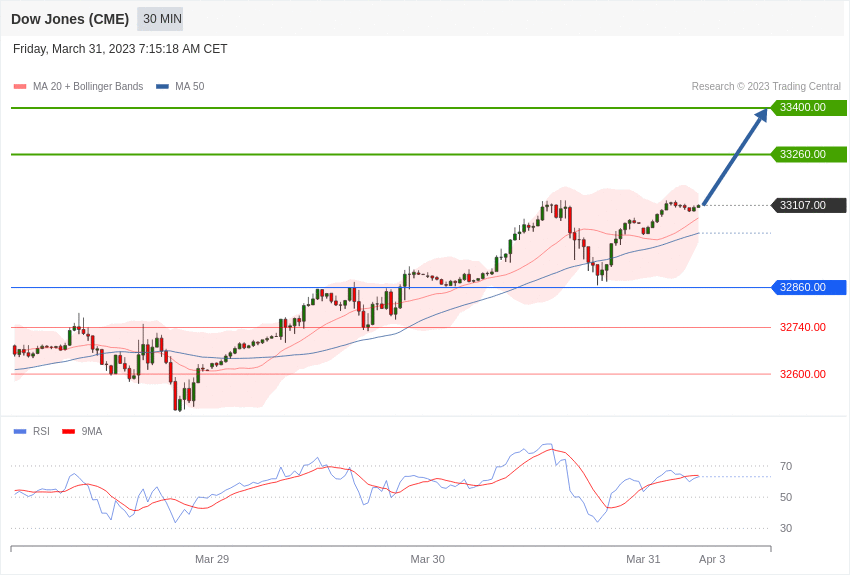Screen dimensions: 850x576
Task: Click the Mar 29 date axis label
Action: [x=212, y=559]
